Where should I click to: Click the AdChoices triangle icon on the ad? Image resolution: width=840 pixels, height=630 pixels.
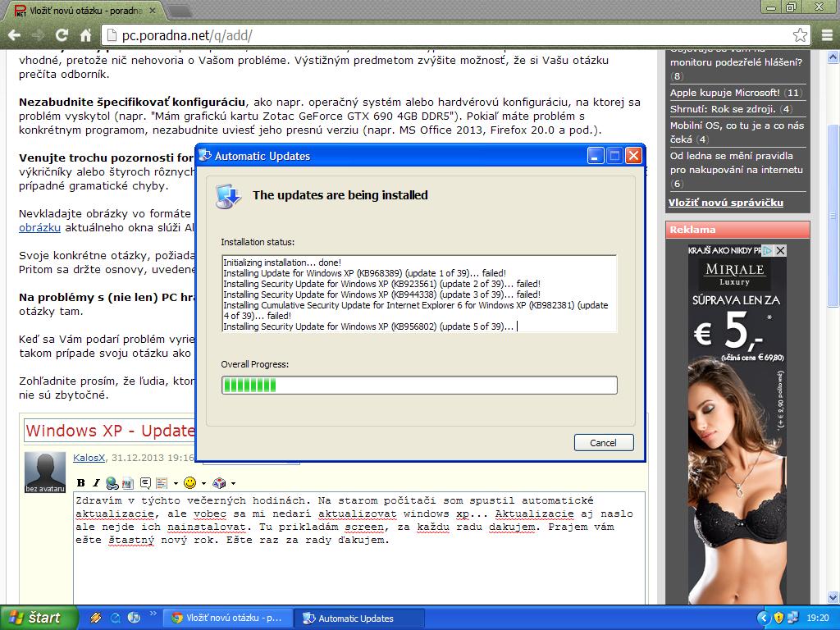point(769,250)
